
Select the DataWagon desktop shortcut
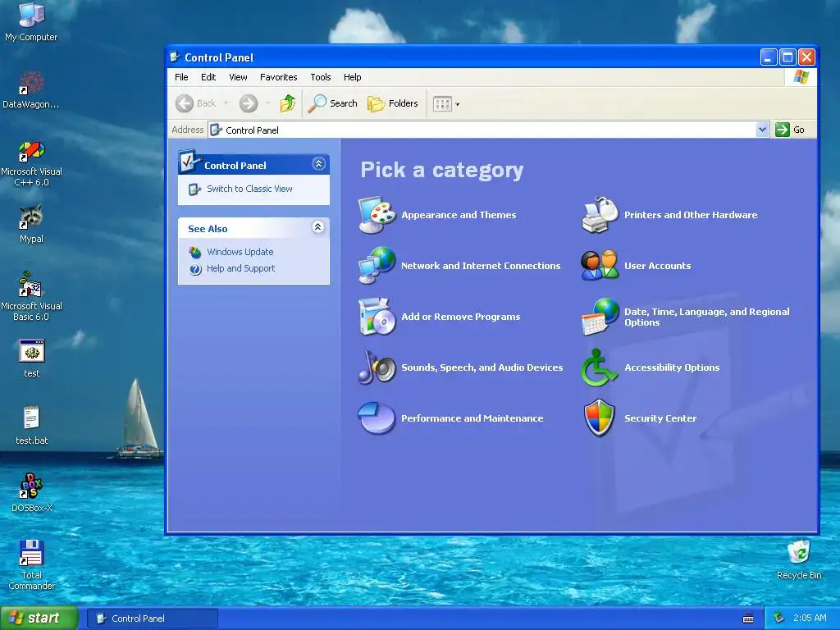31,89
